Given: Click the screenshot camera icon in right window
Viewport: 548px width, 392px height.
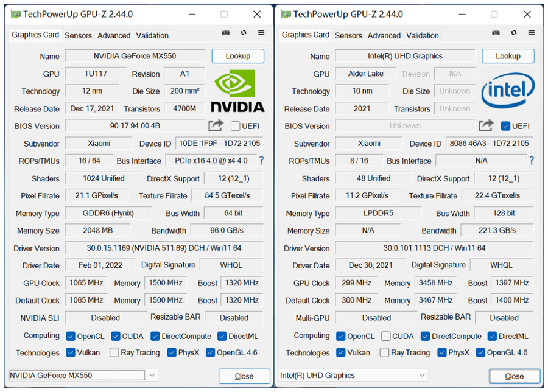Looking at the screenshot, I should pos(496,33).
